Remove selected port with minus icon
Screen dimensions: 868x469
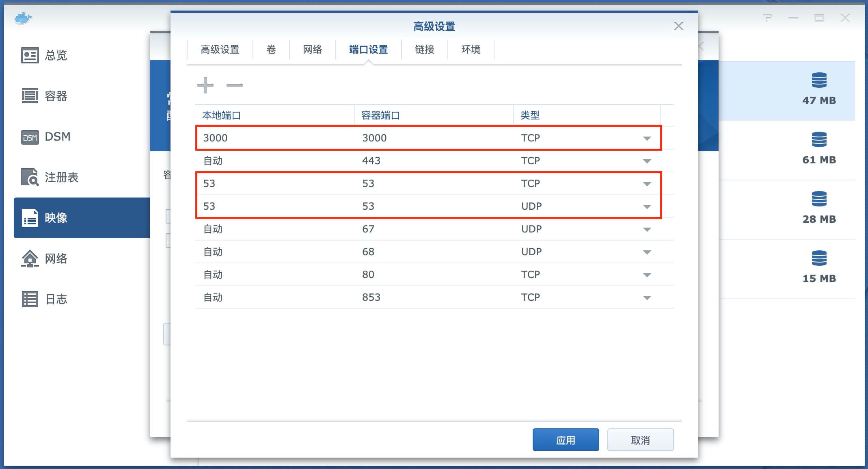(x=235, y=85)
